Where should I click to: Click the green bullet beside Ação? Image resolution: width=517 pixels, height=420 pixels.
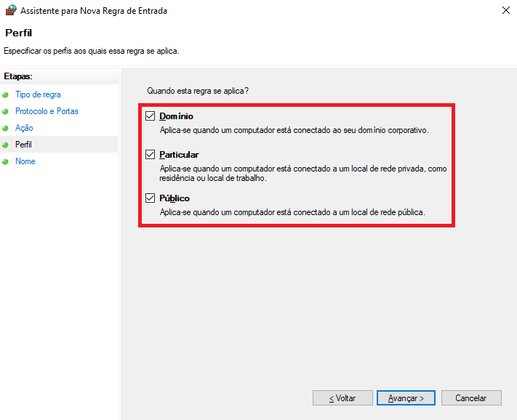click(5, 128)
